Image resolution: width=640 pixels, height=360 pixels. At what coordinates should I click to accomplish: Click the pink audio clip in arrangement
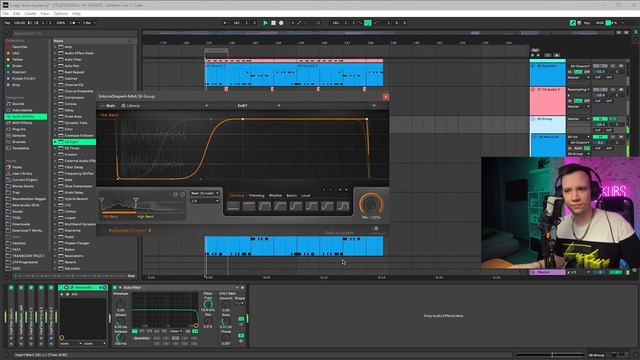[x=294, y=60]
